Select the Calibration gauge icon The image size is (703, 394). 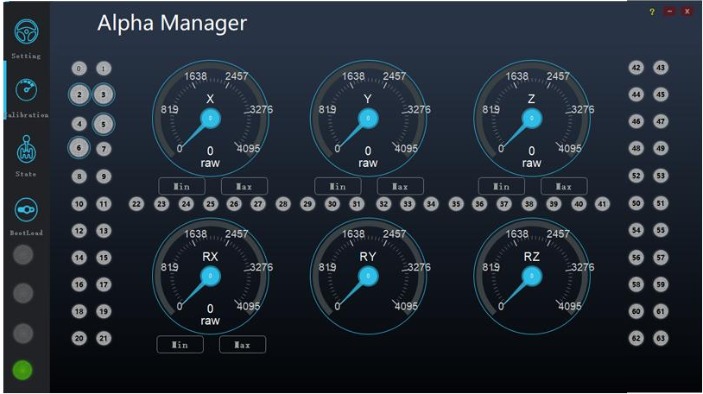point(26,90)
